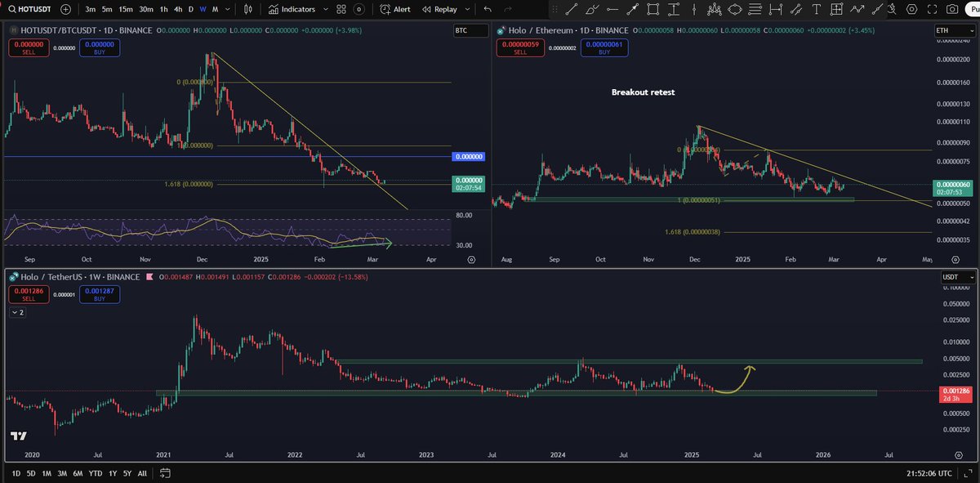The width and height of the screenshot is (980, 483).
Task: Select the Fib Retracement tool
Action: tap(755, 9)
